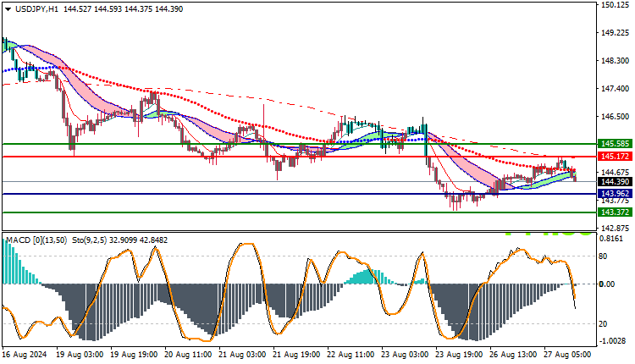Click the 21 Aug 19:00 time label
The height and width of the screenshot is (364, 635).
[x=296, y=355]
